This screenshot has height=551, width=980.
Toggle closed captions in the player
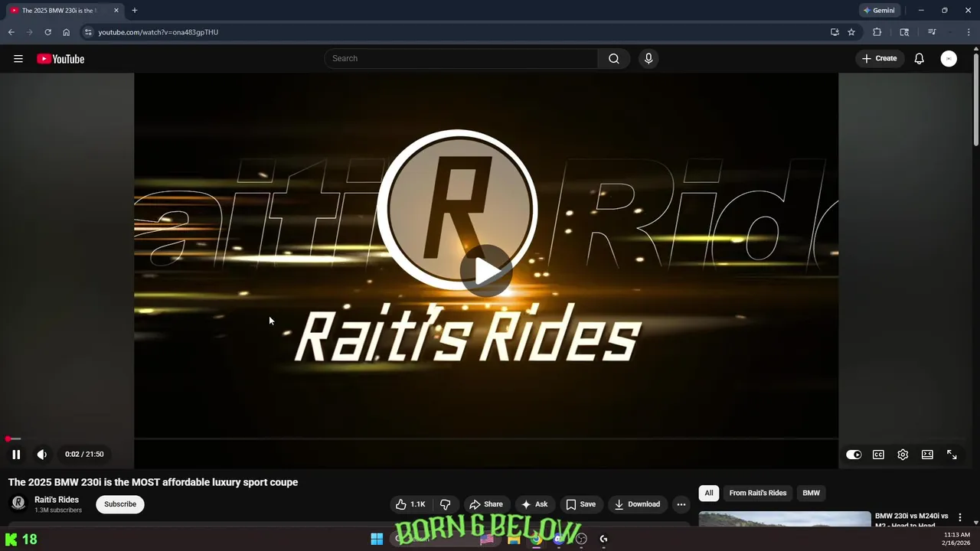878,455
